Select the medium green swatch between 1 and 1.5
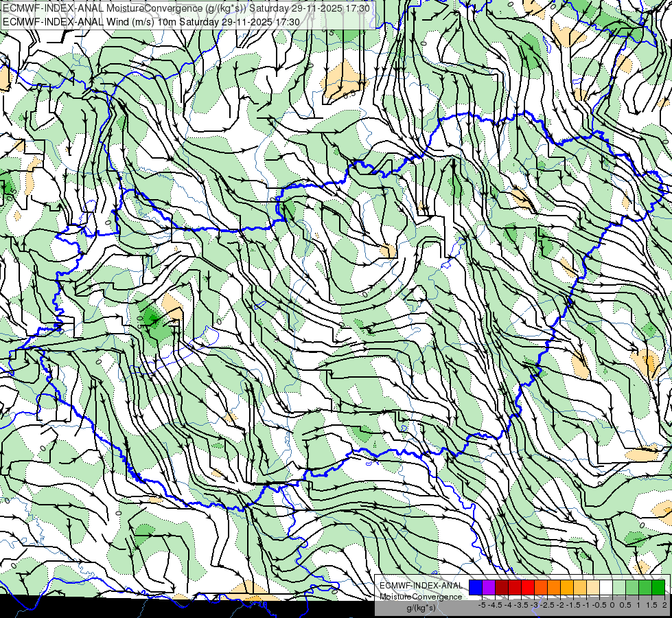This screenshot has width=672, height=618. coord(645,587)
